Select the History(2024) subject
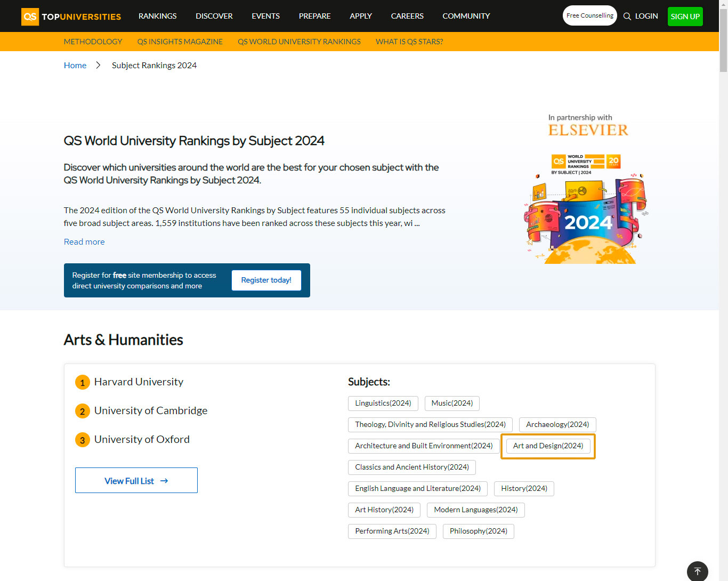 point(524,489)
